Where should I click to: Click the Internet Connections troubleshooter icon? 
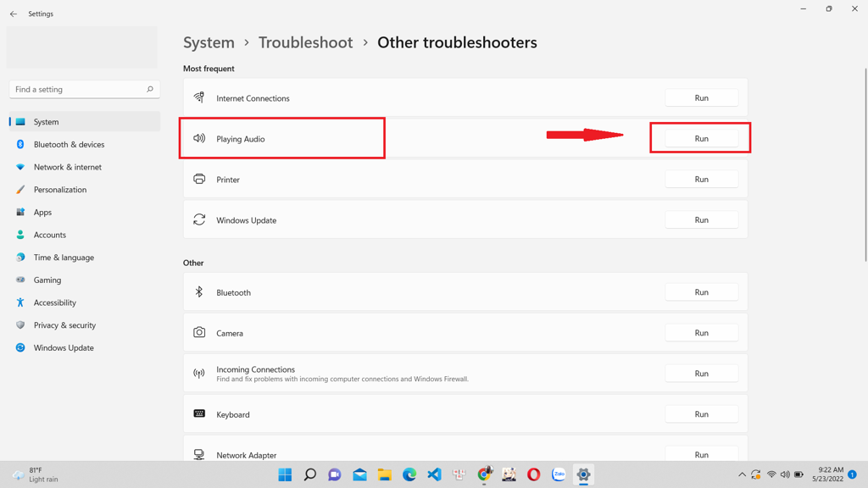click(x=198, y=98)
